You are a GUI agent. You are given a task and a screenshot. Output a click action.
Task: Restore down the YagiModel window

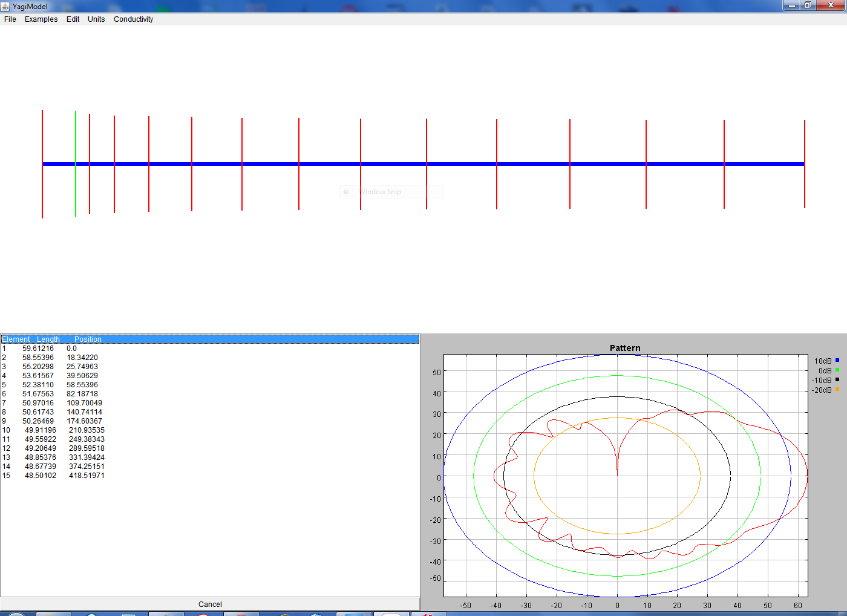coord(808,5)
